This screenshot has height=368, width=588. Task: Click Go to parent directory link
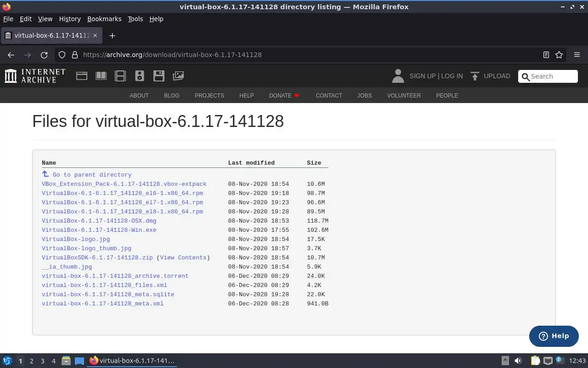point(92,175)
